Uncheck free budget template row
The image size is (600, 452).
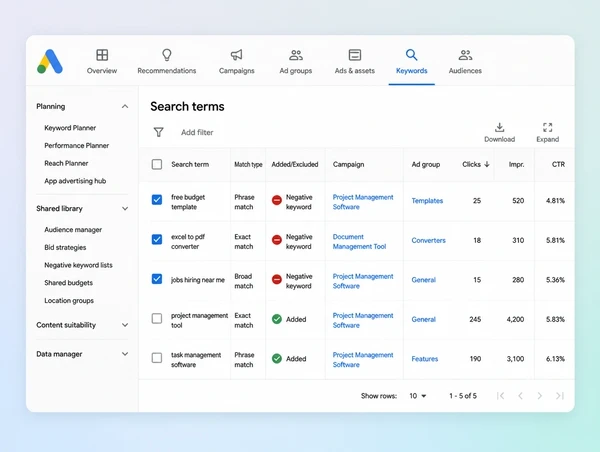(x=157, y=200)
